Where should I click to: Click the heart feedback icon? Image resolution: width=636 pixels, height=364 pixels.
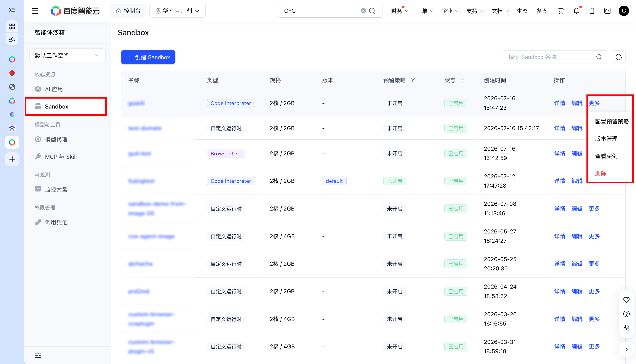626,300
